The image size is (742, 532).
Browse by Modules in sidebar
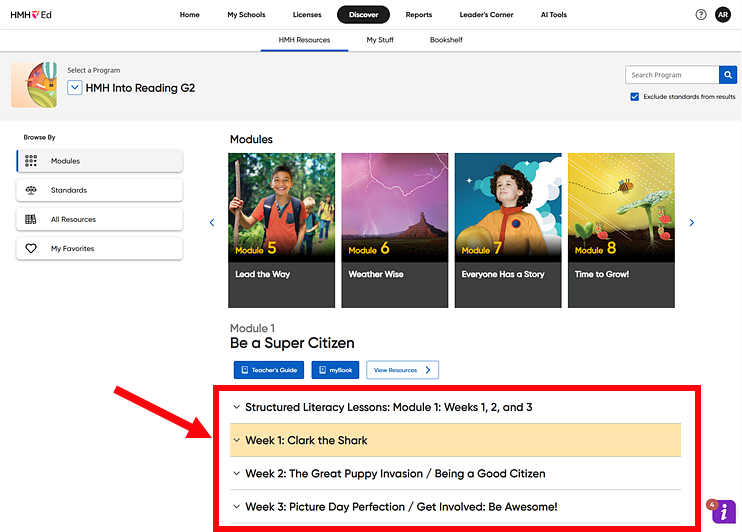tap(100, 161)
